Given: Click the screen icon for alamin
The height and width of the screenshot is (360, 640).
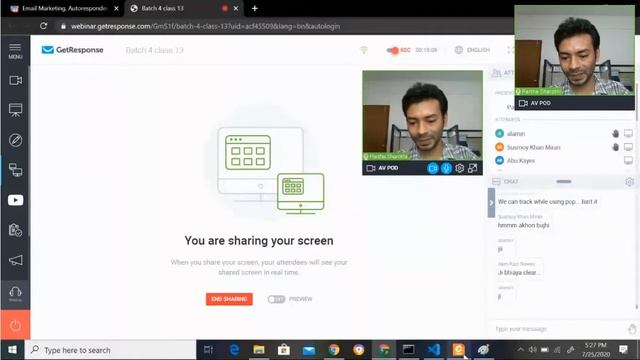Looking at the screenshot, I should click(x=628, y=133).
